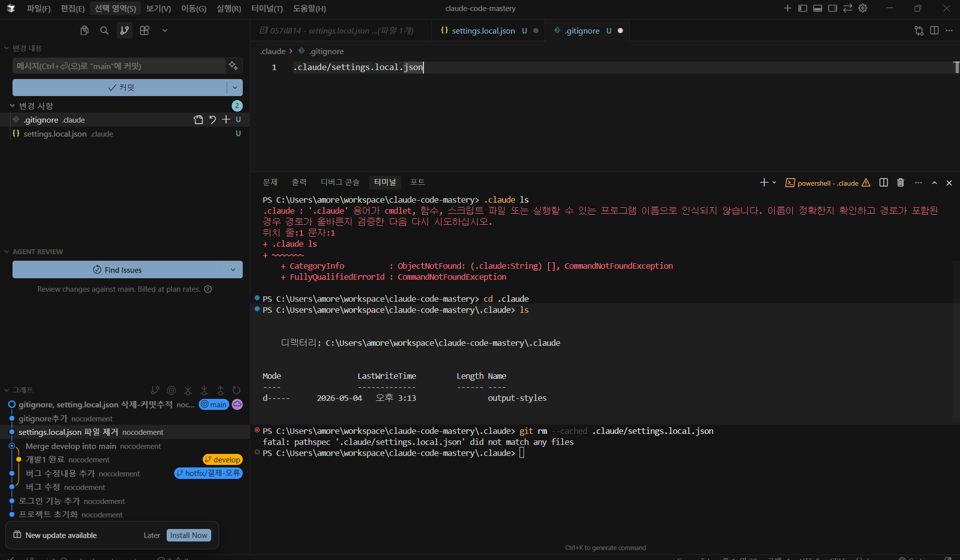This screenshot has height=560, width=960.
Task: Switch to the 포트 panel tab
Action: pos(417,182)
